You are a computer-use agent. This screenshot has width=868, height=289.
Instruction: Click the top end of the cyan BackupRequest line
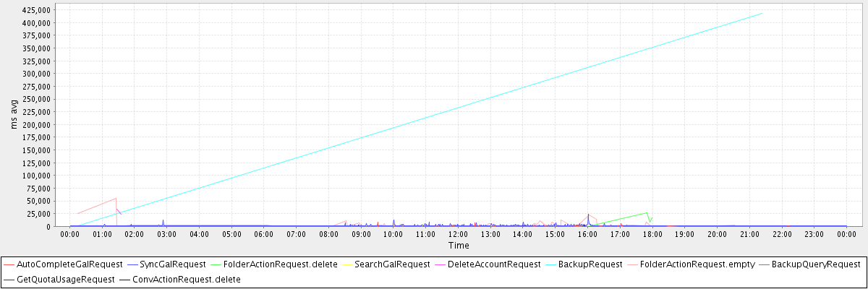pos(762,14)
